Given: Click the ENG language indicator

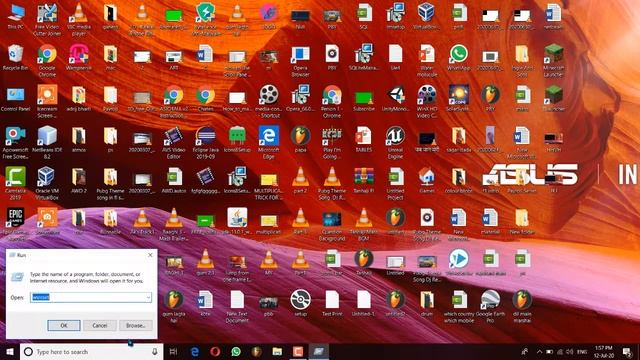Looking at the screenshot, I should tap(582, 351).
